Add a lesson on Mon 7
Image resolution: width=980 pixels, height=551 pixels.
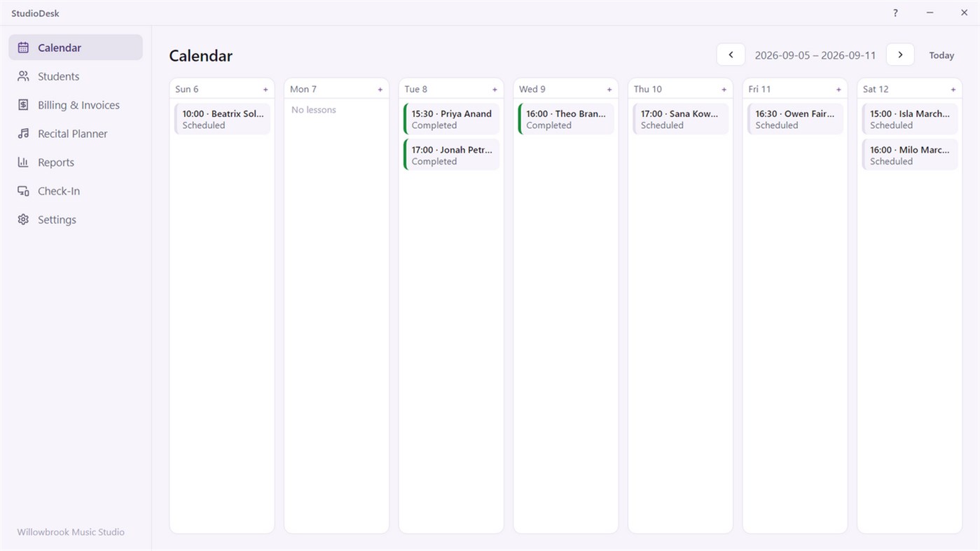click(x=380, y=90)
